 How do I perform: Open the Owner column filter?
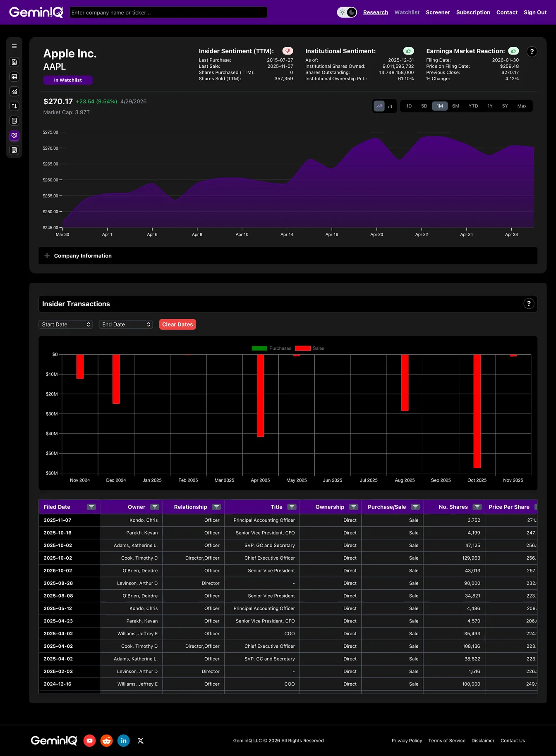pos(155,507)
